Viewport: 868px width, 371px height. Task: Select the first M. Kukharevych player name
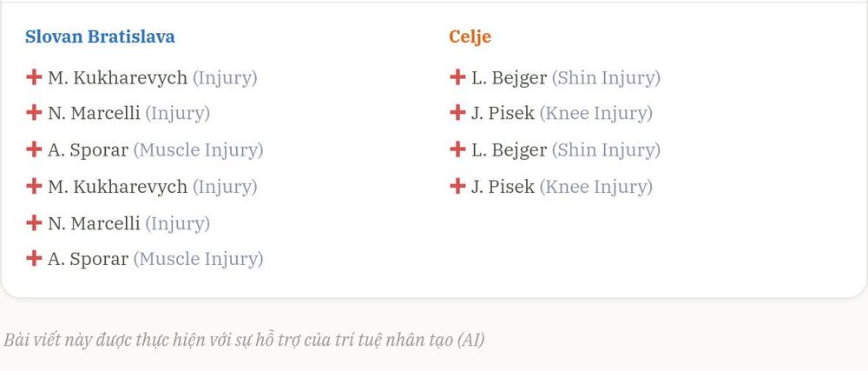[117, 78]
